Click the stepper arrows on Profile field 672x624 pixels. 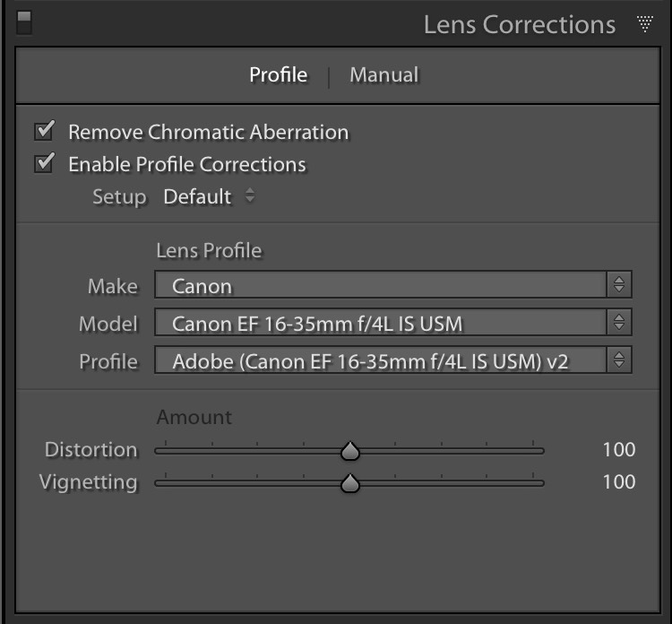click(619, 360)
